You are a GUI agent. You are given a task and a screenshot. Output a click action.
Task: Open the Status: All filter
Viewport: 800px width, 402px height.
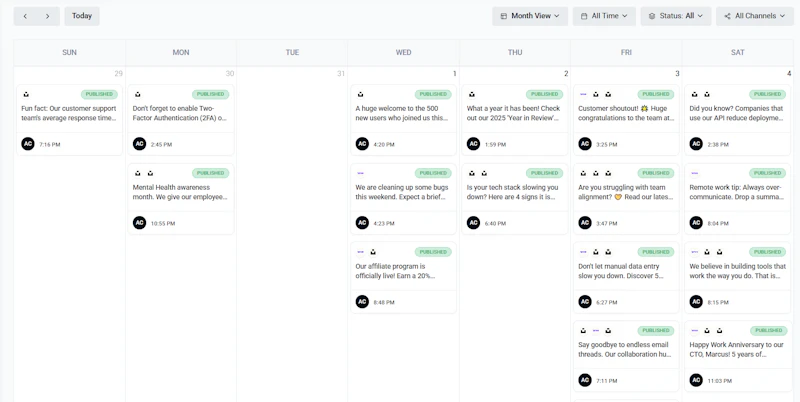(x=676, y=16)
